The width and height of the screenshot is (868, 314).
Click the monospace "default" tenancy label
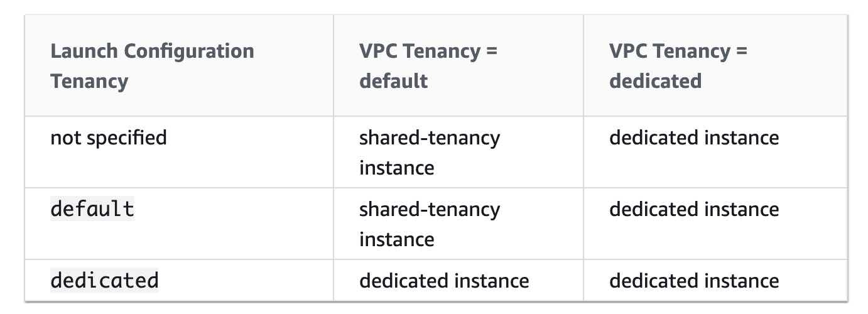pyautogui.click(x=92, y=209)
